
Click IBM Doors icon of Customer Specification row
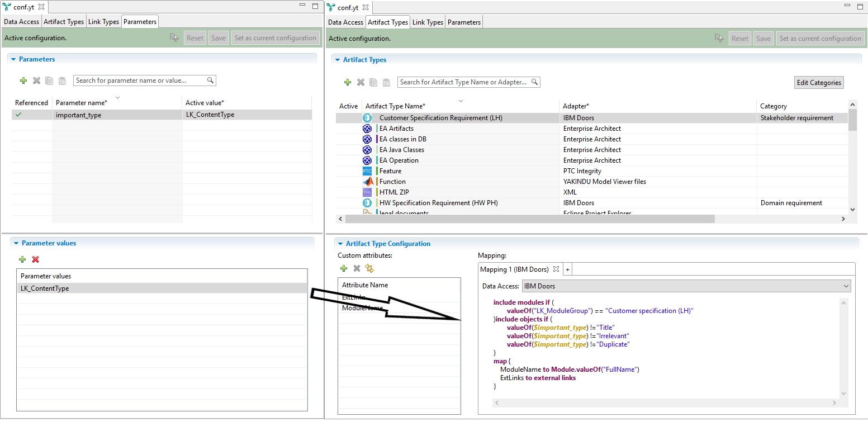[x=367, y=118]
